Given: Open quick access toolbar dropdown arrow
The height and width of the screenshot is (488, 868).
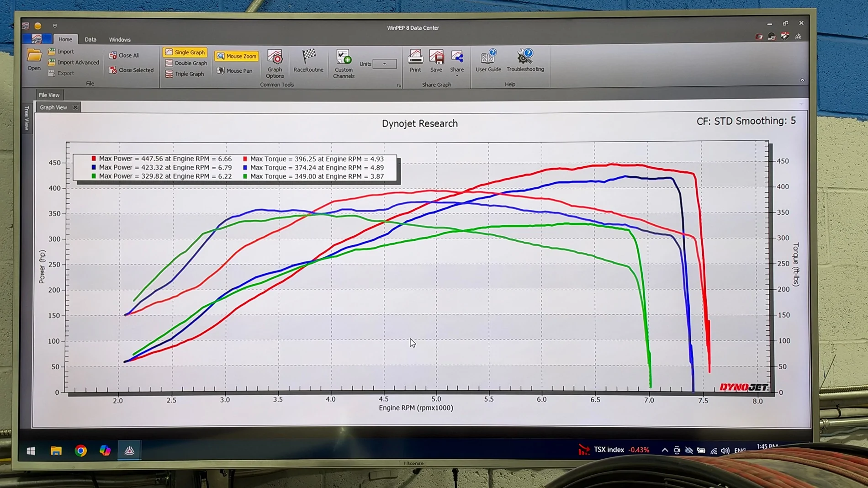Looking at the screenshot, I should (x=55, y=26).
